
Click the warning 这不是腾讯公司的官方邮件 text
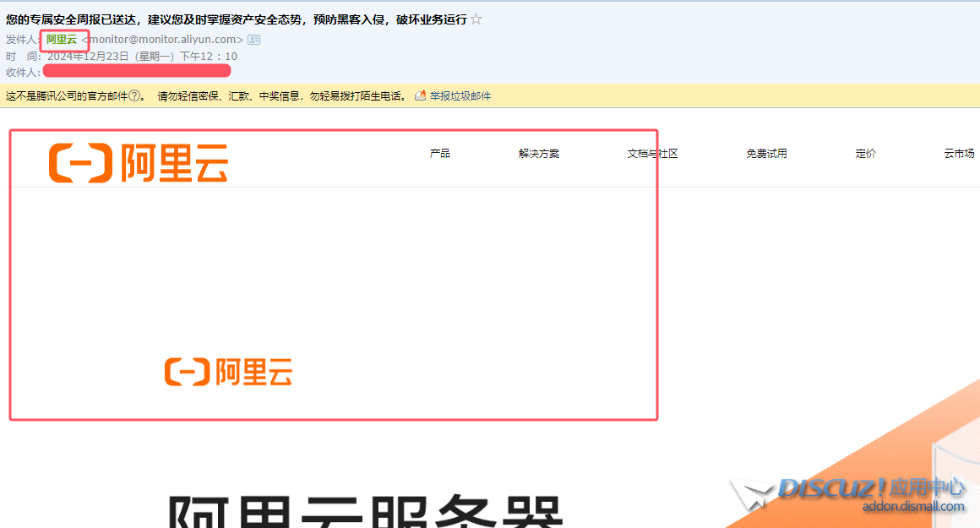tap(67, 95)
